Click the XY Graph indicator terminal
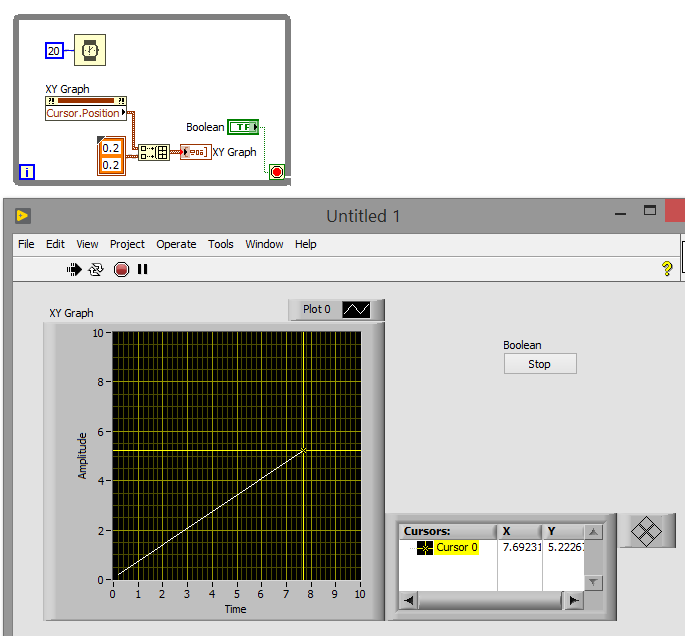685x636 pixels. coord(196,152)
